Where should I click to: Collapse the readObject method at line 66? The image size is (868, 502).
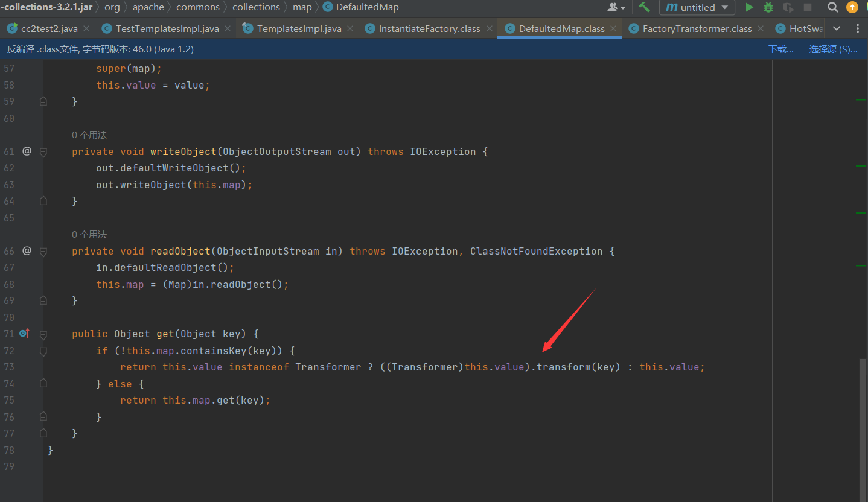click(x=43, y=252)
